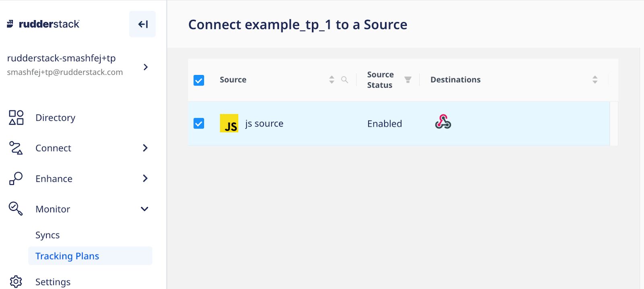The width and height of the screenshot is (644, 289).
Task: Click the smashfej+tp@rudderstack.com email
Action: tap(65, 72)
